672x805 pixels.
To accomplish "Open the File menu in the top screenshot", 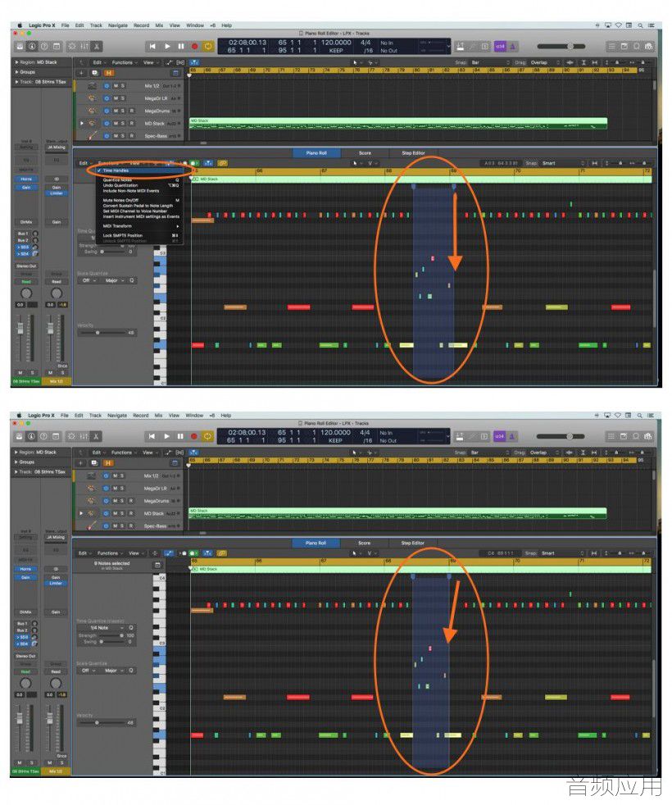I will coord(66,25).
